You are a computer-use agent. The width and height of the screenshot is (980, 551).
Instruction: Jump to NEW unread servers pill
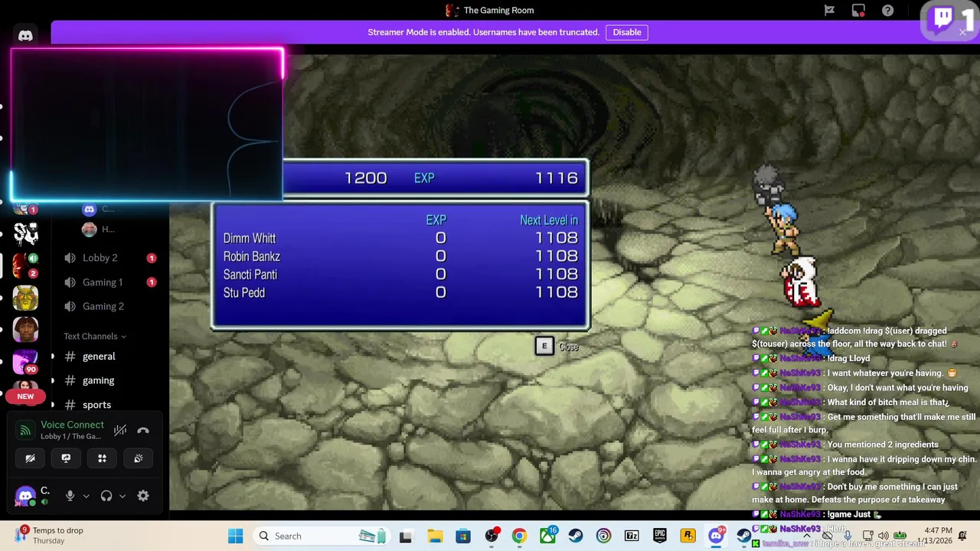click(x=25, y=396)
